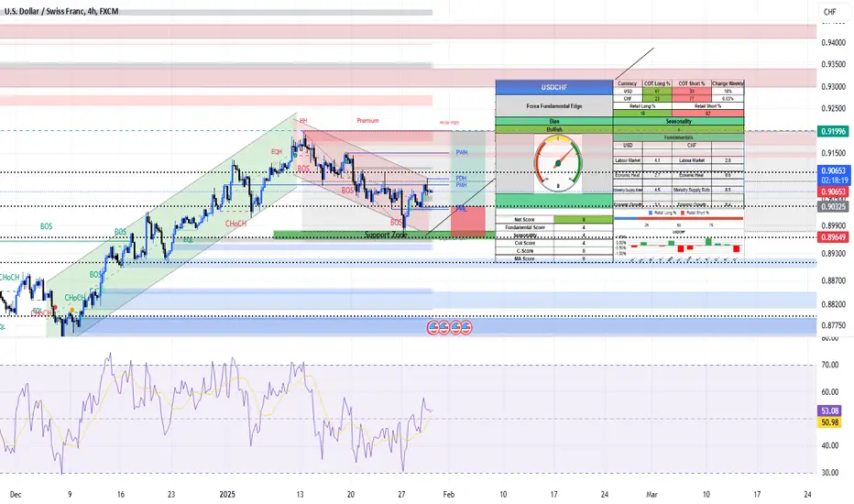Click the HH swing high label
The width and height of the screenshot is (854, 504).
click(302, 120)
